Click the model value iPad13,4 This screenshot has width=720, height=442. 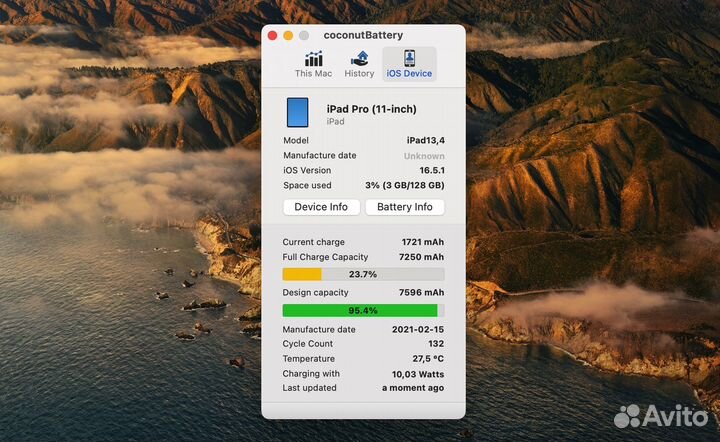point(425,141)
